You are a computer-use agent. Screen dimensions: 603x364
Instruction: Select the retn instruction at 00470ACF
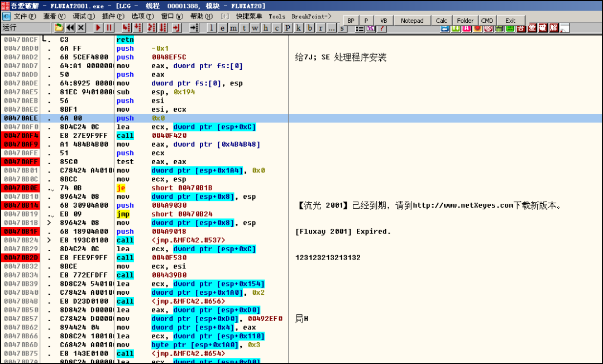[126, 40]
